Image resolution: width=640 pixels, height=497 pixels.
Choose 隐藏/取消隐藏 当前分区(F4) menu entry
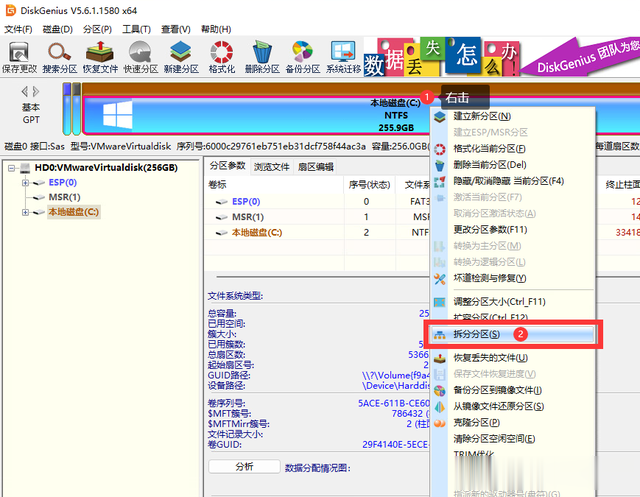[513, 181]
